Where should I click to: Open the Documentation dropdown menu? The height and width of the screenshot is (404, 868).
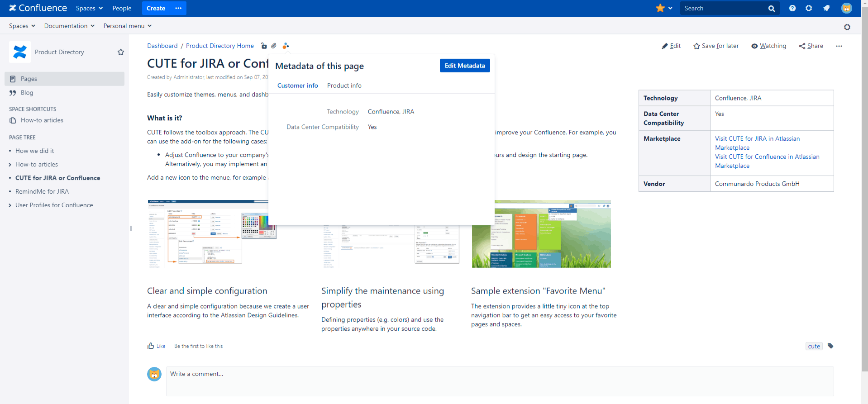pos(69,26)
